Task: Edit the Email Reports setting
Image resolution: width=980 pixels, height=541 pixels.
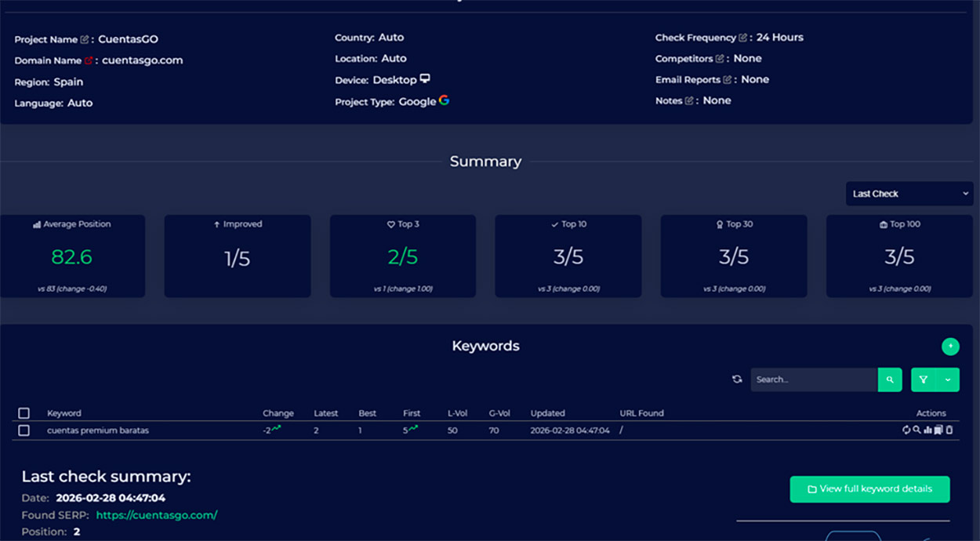Action: 727,80
